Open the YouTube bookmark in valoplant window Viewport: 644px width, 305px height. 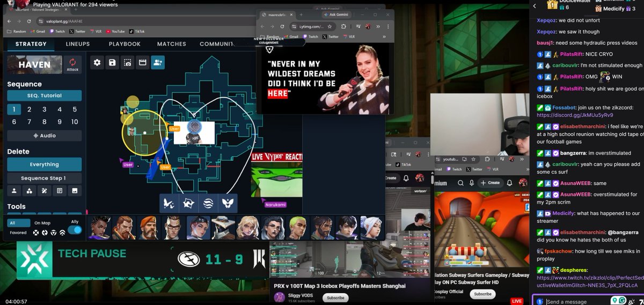[116, 32]
